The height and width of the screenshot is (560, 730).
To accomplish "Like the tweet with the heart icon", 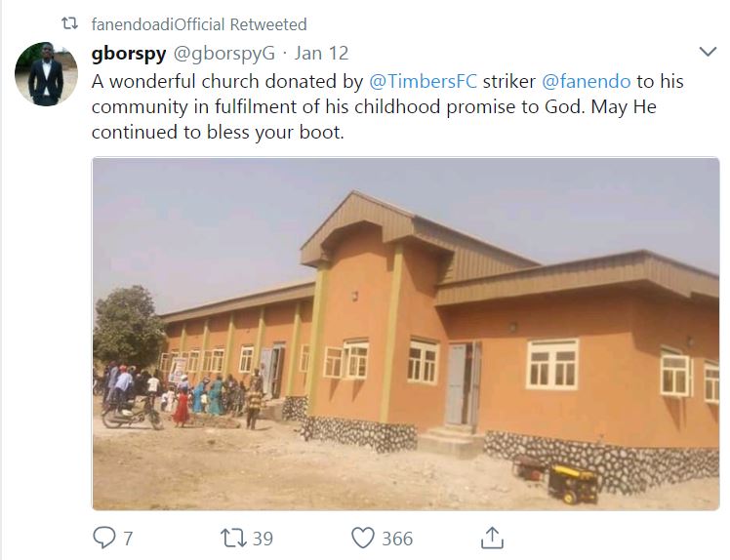I will 363,538.
